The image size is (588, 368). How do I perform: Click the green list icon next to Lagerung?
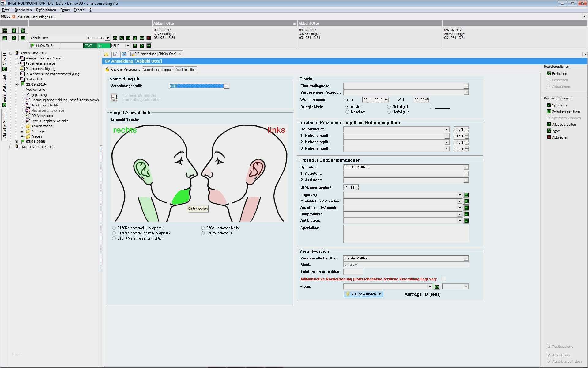[x=466, y=195]
